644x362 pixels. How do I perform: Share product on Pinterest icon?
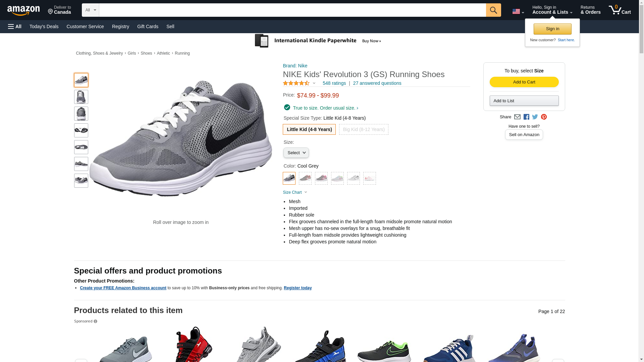tap(544, 117)
